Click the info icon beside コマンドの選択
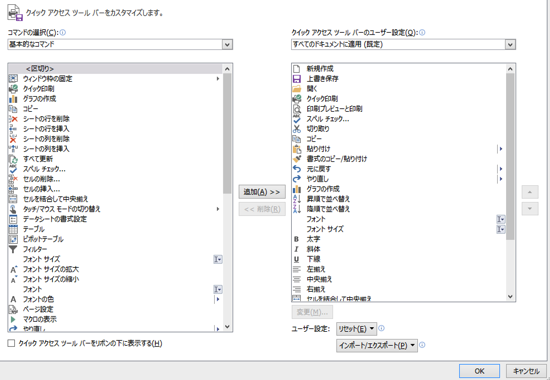This screenshot has width=550, height=380. click(63, 32)
